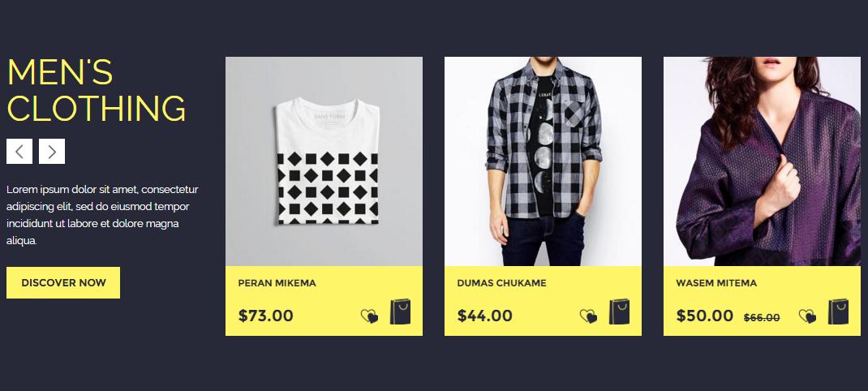Screen dimensions: 868x391
Task: Add Dumas Chukame to wishlist
Action: (588, 316)
